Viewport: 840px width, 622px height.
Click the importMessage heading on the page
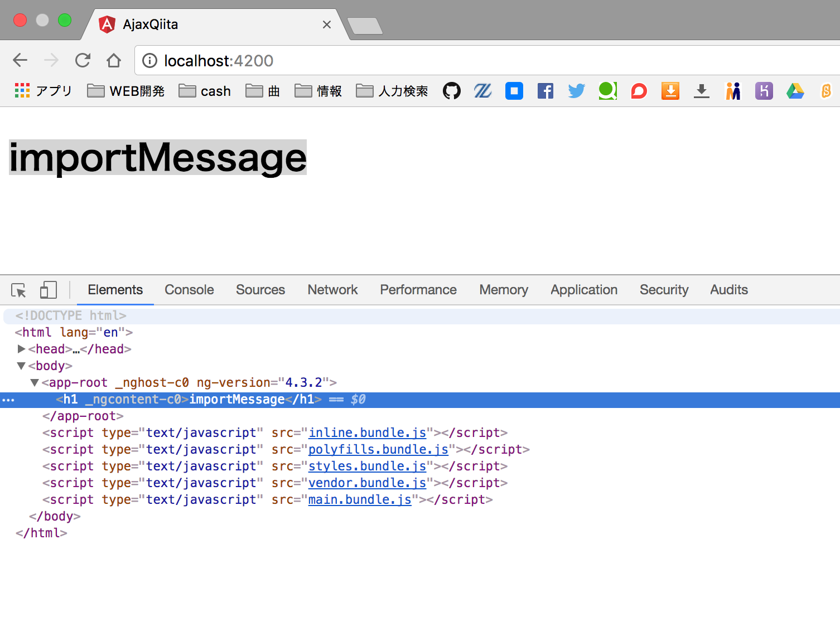pos(158,158)
